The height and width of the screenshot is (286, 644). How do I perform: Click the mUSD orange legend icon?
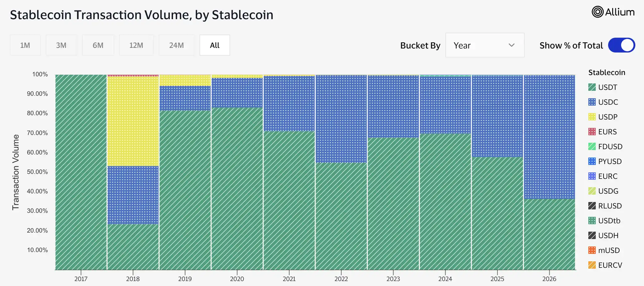(592, 250)
